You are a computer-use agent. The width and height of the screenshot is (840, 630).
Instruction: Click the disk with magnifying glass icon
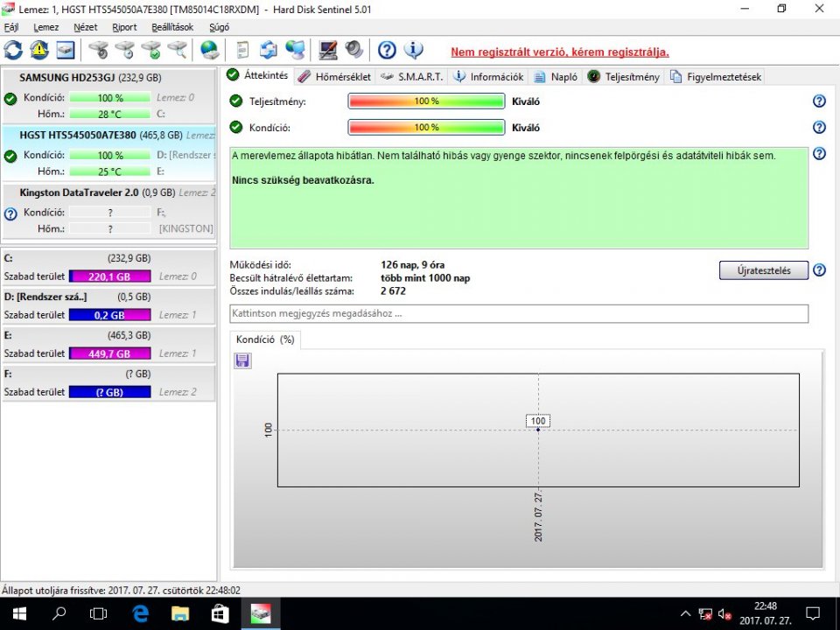point(178,51)
